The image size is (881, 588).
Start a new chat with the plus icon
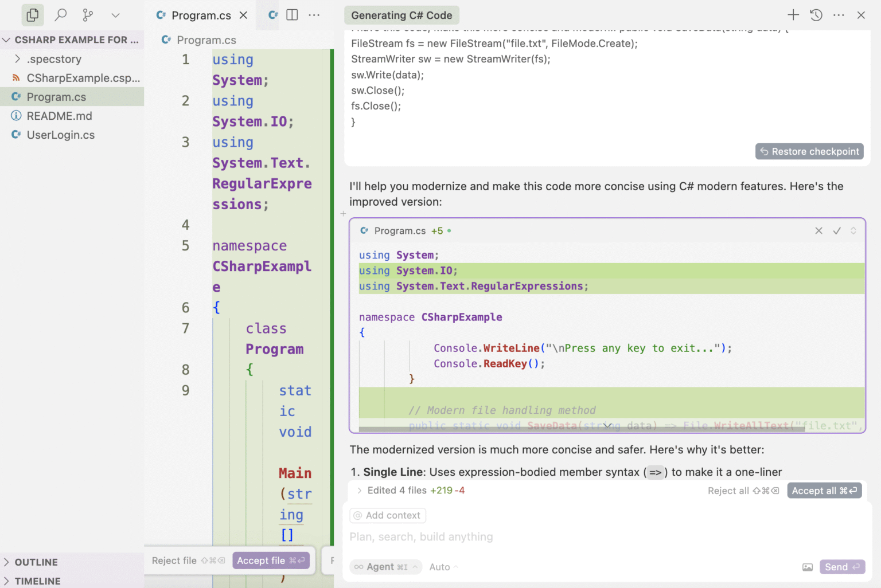coord(793,15)
